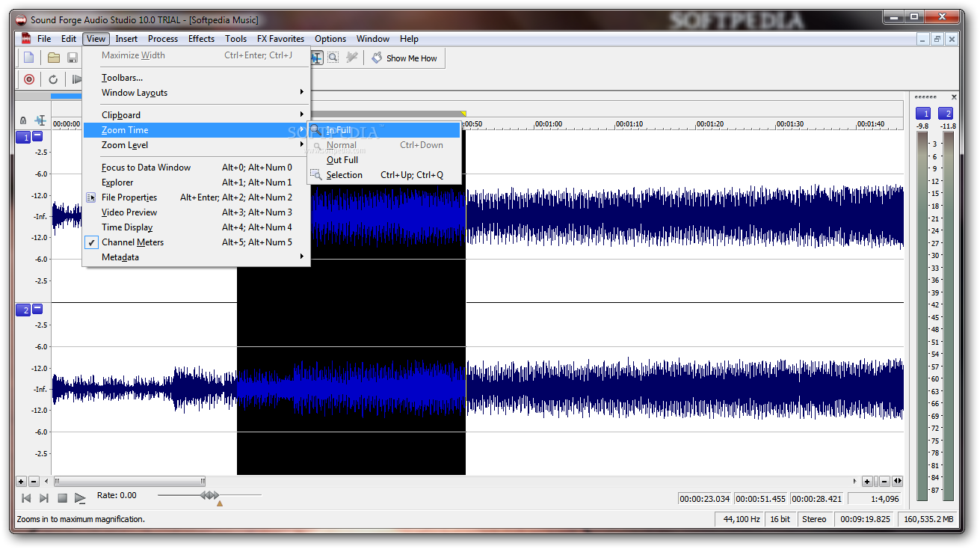Open the Edit menu
This screenshot has width=980, height=549.
pyautogui.click(x=69, y=39)
